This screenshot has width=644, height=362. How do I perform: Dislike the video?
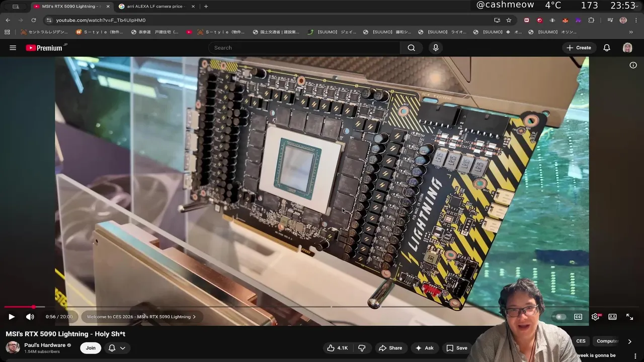coord(362,348)
